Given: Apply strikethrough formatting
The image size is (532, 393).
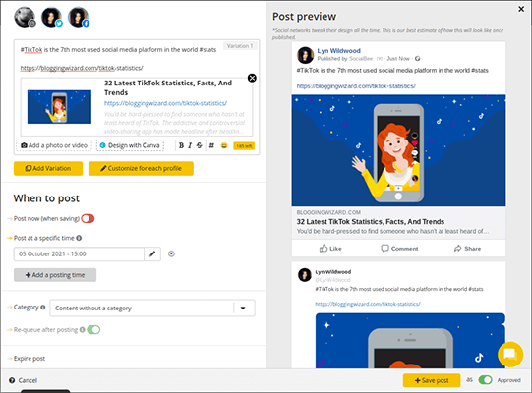Looking at the screenshot, I should coord(200,145).
